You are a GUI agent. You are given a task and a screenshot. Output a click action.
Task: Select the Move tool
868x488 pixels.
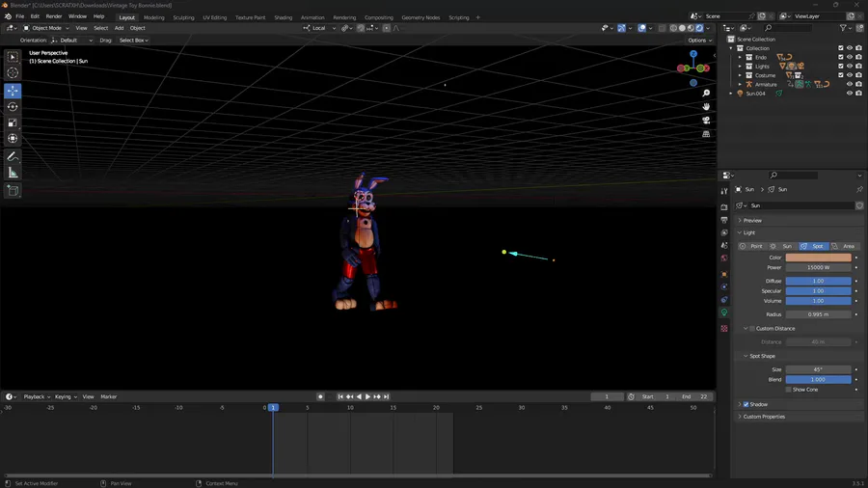pyautogui.click(x=13, y=91)
